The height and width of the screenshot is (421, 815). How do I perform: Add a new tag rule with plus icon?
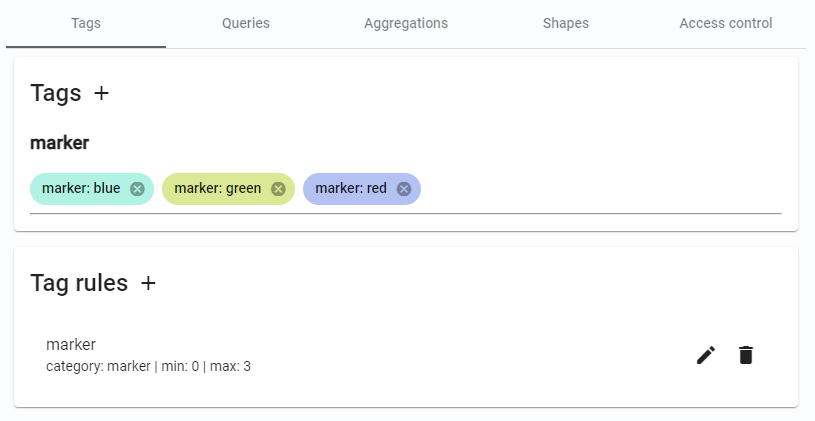[x=148, y=283]
